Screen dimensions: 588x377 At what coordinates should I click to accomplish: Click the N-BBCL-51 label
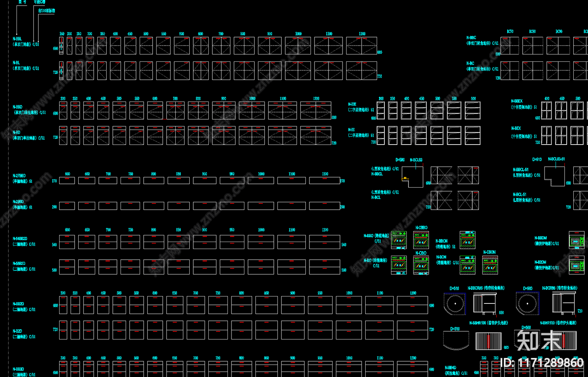click(521, 170)
